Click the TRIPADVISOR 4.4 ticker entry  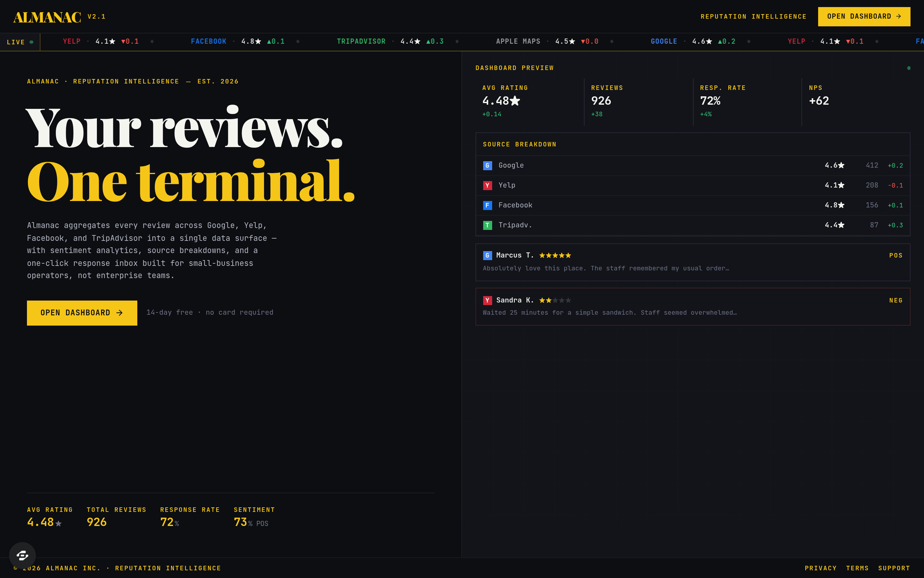click(390, 42)
